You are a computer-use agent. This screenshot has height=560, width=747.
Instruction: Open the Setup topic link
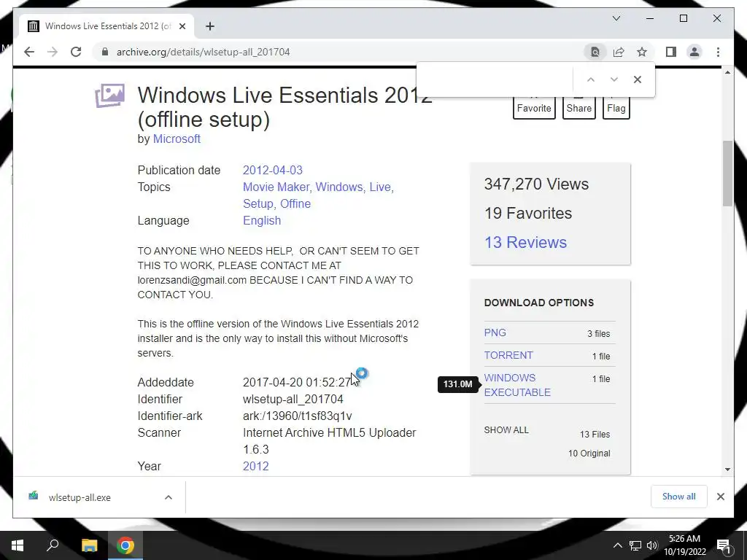coord(259,203)
